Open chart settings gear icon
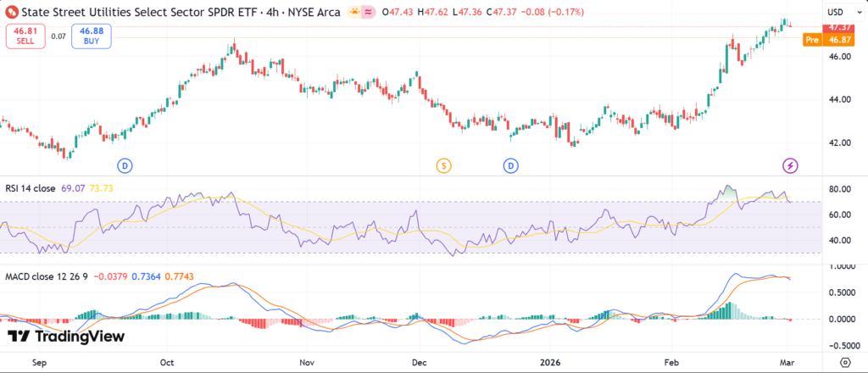868x373 pixels. coord(845,363)
